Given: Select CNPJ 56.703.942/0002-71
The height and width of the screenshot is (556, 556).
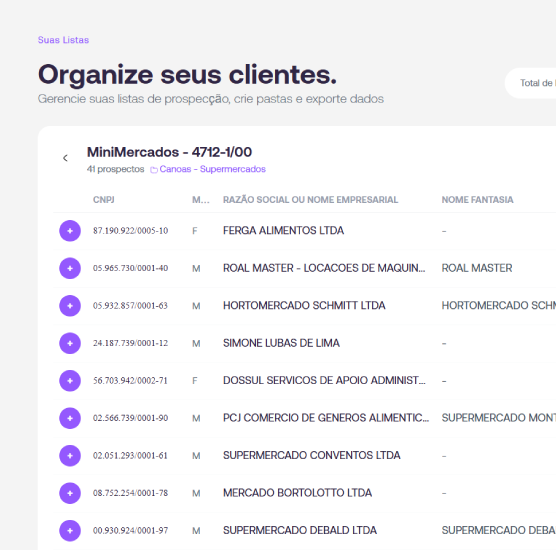Looking at the screenshot, I should click(130, 381).
